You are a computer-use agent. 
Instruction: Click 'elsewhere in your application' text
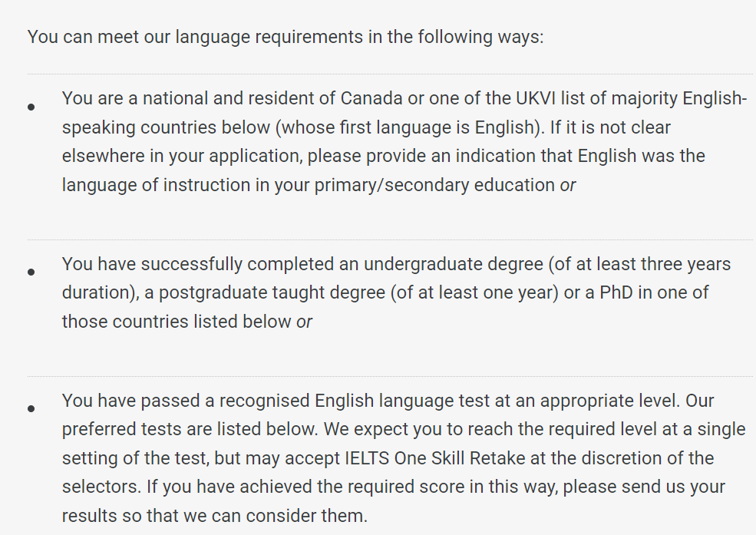tap(182, 157)
